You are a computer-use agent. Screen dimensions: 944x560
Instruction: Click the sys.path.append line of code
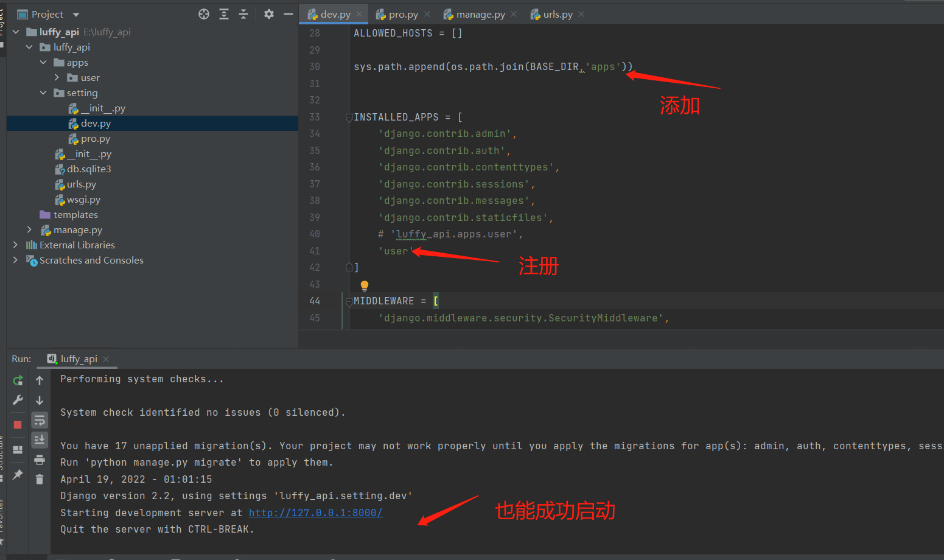click(493, 67)
